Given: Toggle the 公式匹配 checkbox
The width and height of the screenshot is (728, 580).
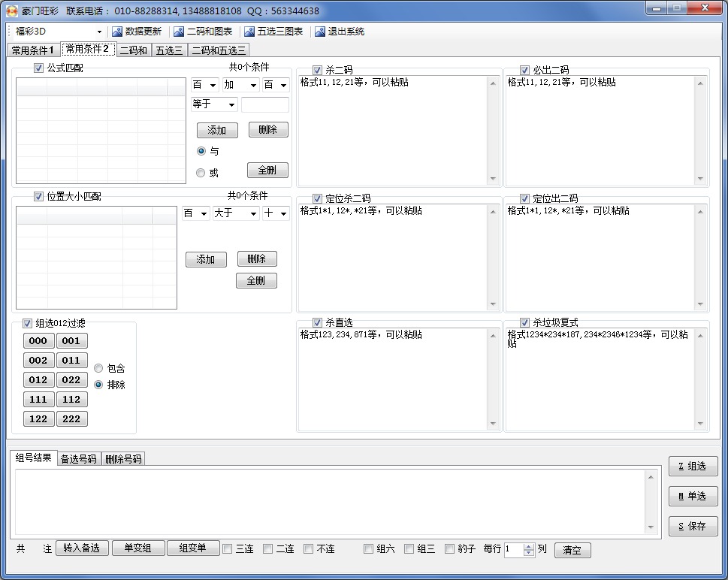Looking at the screenshot, I should (39, 68).
